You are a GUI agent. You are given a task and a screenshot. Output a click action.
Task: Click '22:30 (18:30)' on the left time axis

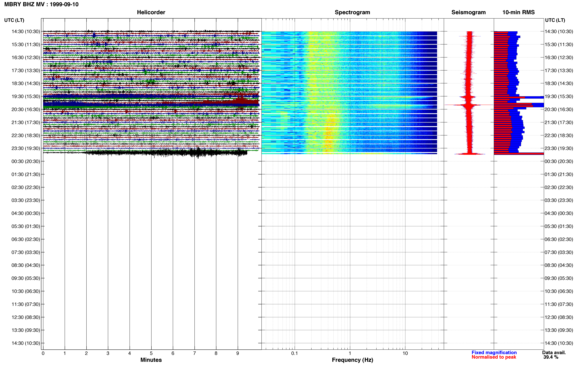(x=26, y=135)
